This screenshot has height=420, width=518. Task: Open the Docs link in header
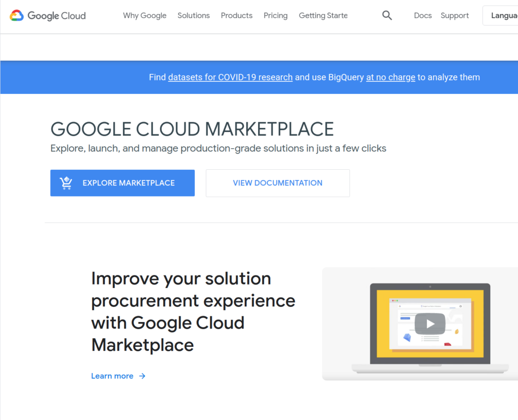422,16
